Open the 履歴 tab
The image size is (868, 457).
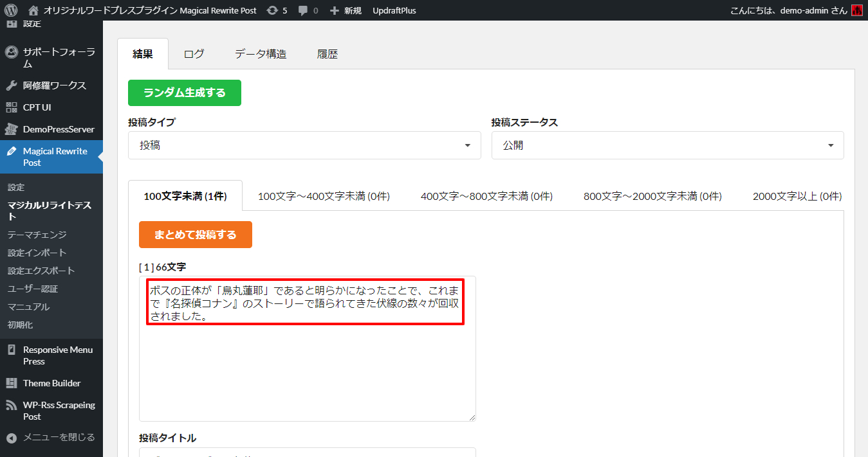click(x=328, y=54)
